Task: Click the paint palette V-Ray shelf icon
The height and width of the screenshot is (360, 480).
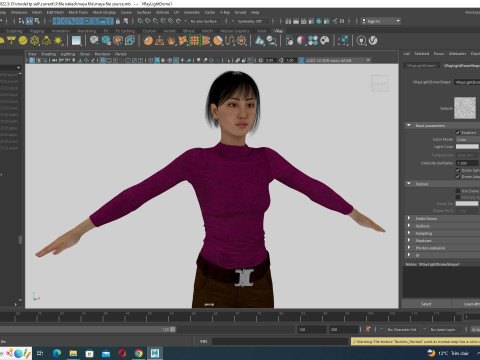Action: point(324,41)
